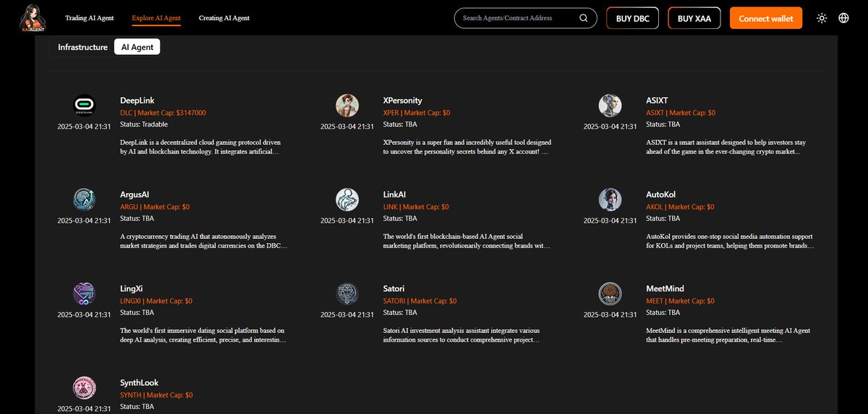Click the search magnifier icon

pyautogui.click(x=584, y=18)
